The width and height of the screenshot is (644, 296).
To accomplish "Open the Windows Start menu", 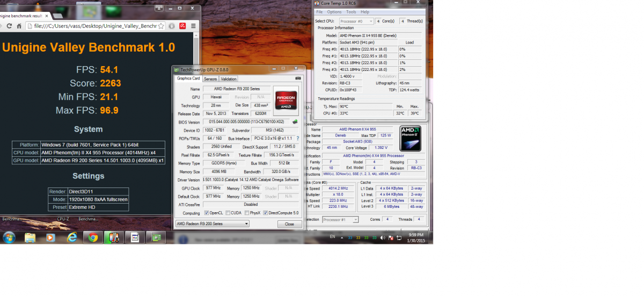I will [x=9, y=237].
